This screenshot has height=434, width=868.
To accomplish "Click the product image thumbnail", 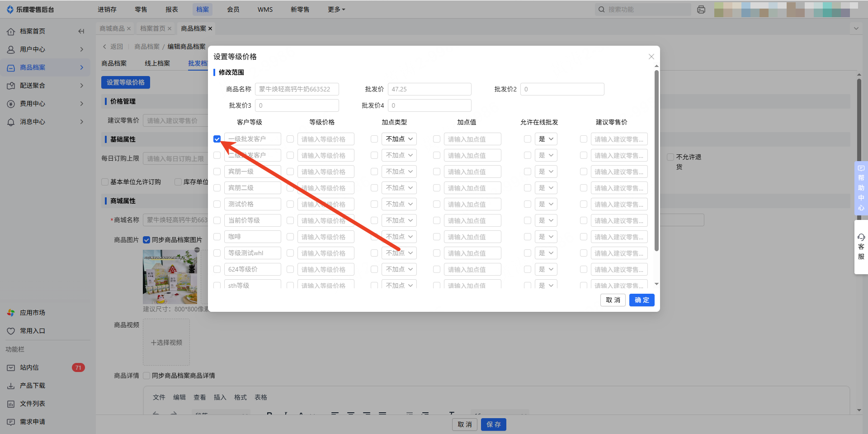I will coord(170,277).
